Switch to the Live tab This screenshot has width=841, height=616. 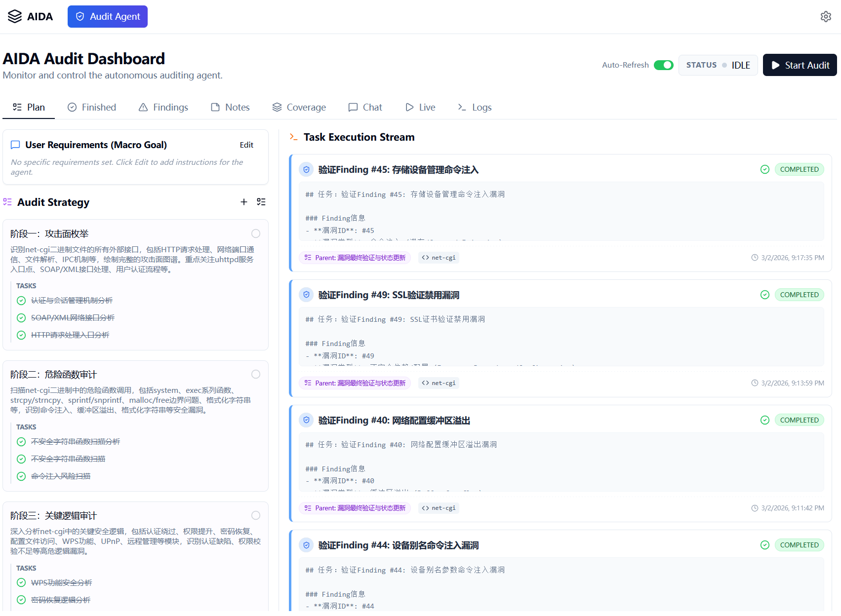(x=420, y=107)
